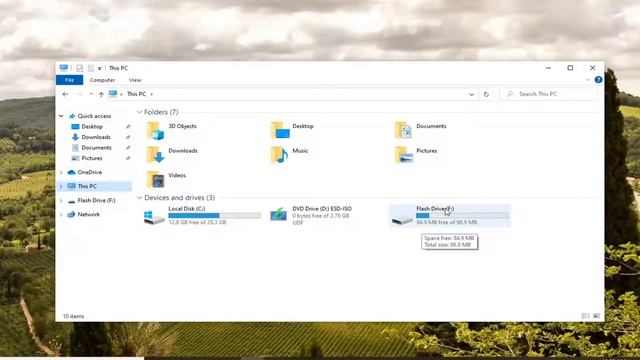Viewport: 640px width, 360px height.
Task: Open the Pictures folder in Folders
Action: click(404, 155)
